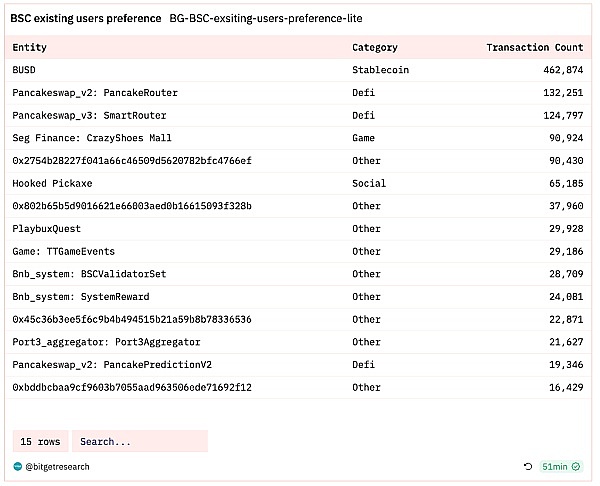This screenshot has height=486, width=600.
Task: Sort by Transaction Count column header
Action: click(x=534, y=47)
